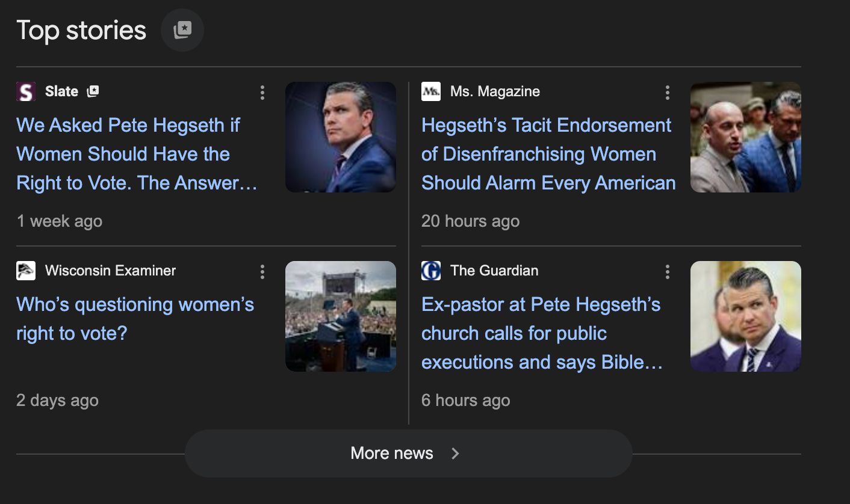Select the Ms. Magazine favicon
850x504 pixels.
430,91
